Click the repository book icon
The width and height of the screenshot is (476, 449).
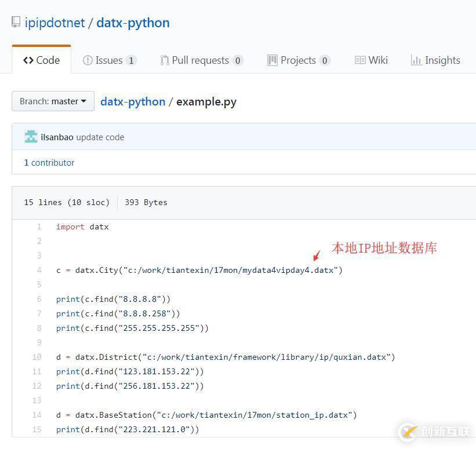16,22
